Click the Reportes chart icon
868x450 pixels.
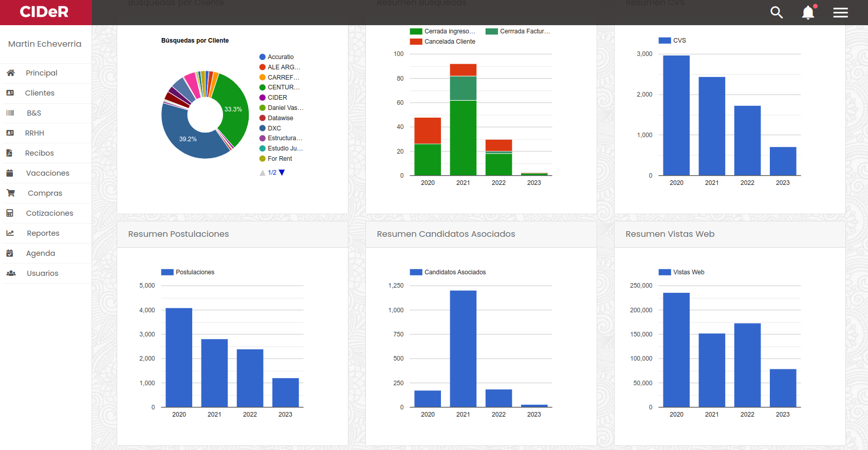click(x=10, y=233)
